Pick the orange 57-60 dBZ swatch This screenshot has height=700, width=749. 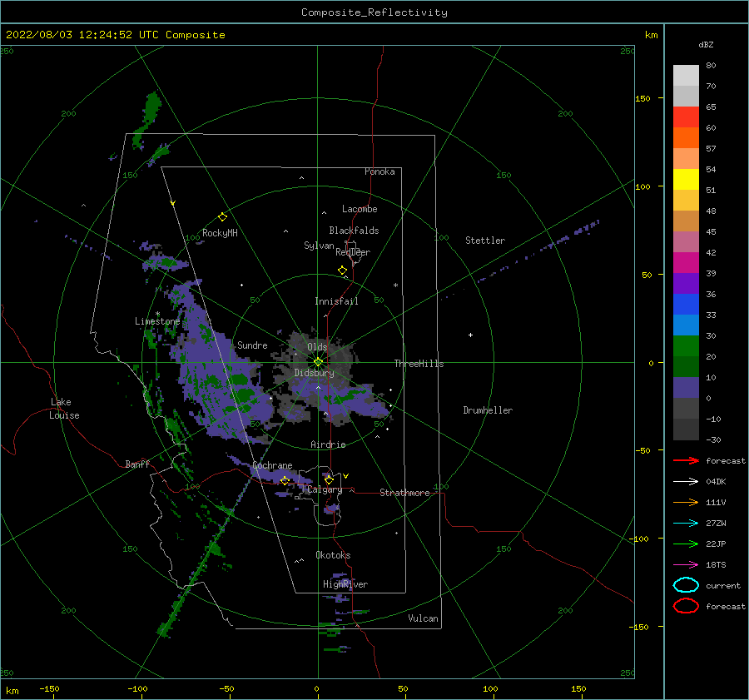click(x=686, y=138)
